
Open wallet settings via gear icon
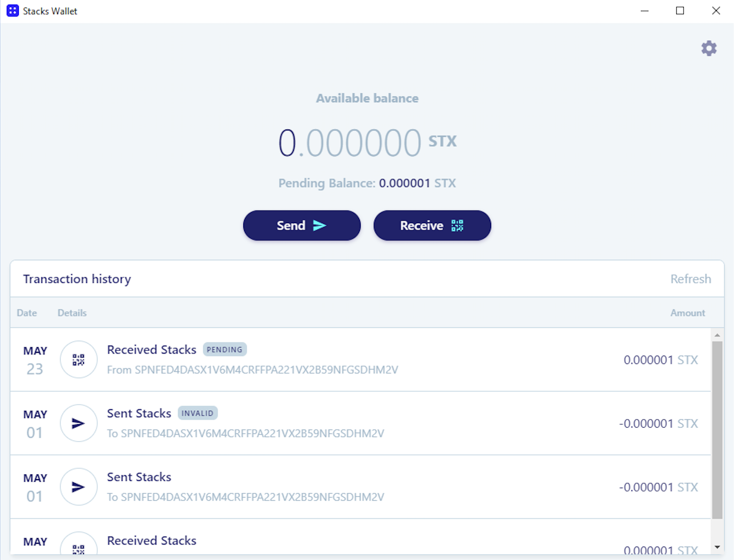tap(709, 48)
